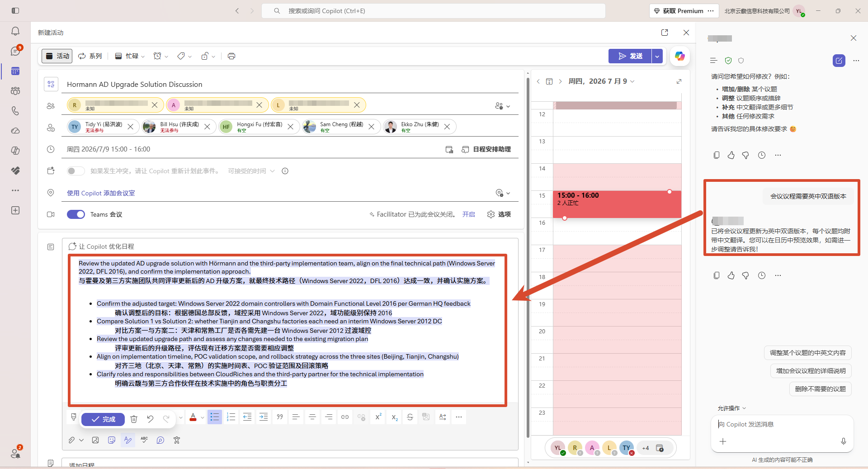Open more formatting options ellipsis
The width and height of the screenshot is (868, 469).
click(x=459, y=417)
